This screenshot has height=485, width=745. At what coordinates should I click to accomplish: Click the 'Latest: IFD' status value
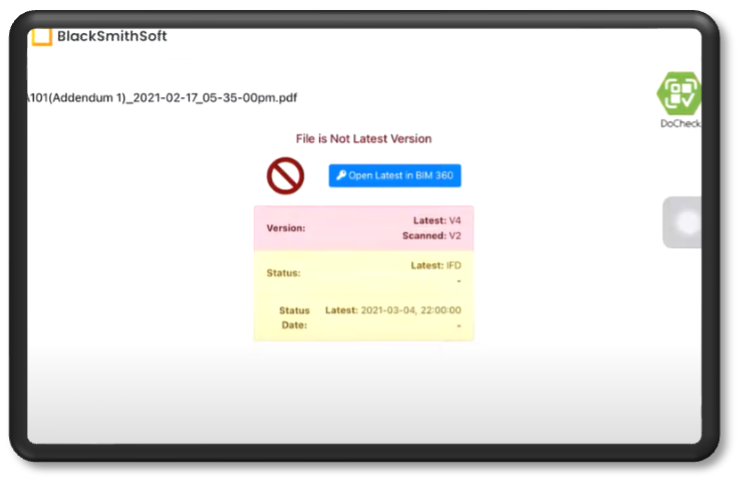coord(436,266)
